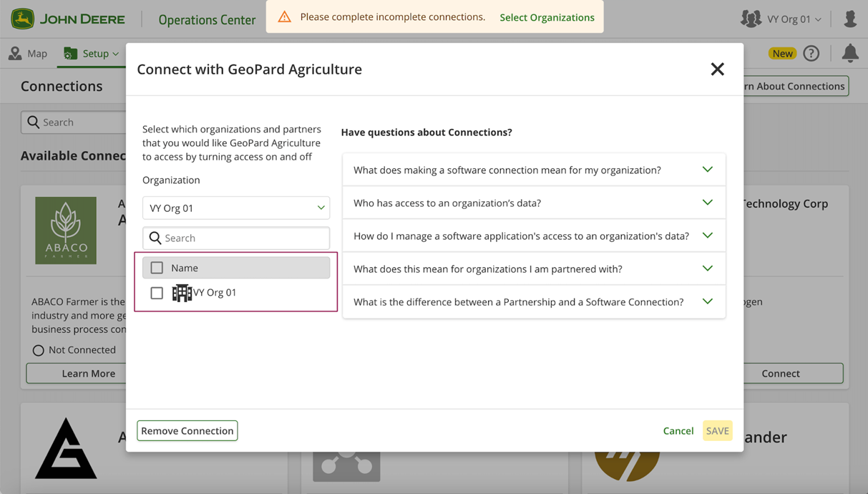The height and width of the screenshot is (494, 868).
Task: Expand "Who has access to an organization's data?"
Action: point(534,203)
